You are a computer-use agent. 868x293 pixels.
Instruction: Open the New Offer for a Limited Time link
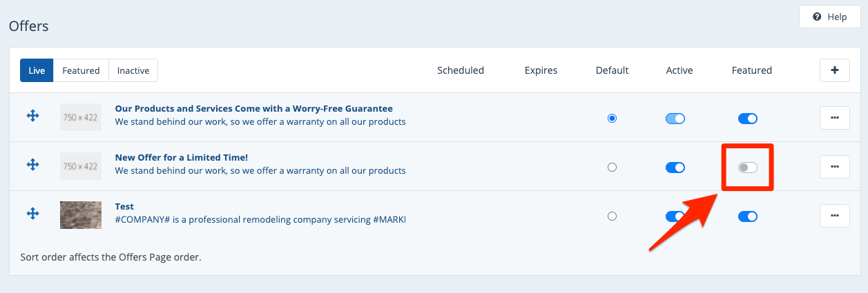181,158
